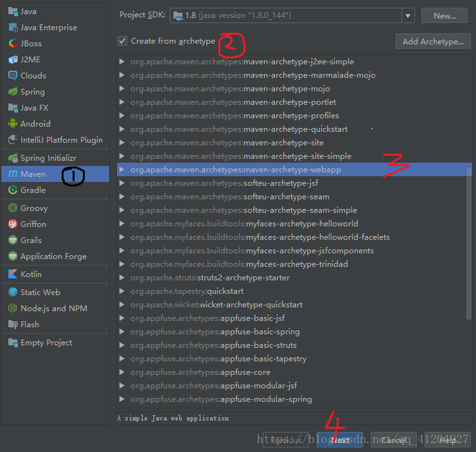This screenshot has width=476, height=452.
Task: Select the Gradle icon
Action: click(x=13, y=190)
